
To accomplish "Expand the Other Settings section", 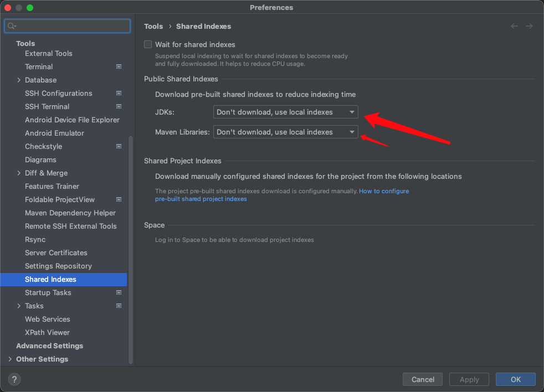I will pyautogui.click(x=10, y=359).
